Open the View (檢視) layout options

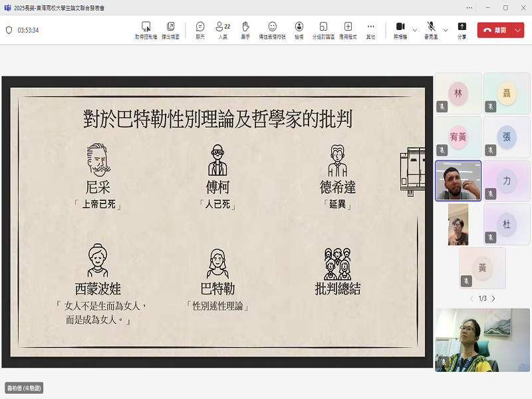tap(299, 27)
